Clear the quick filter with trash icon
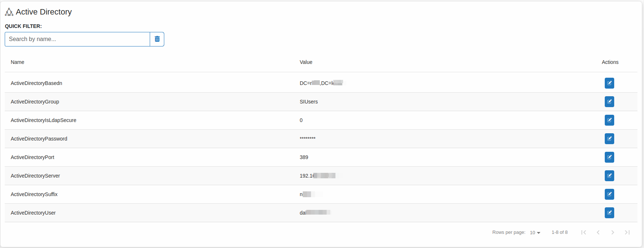Viewport: 644px width, 248px height. click(157, 39)
